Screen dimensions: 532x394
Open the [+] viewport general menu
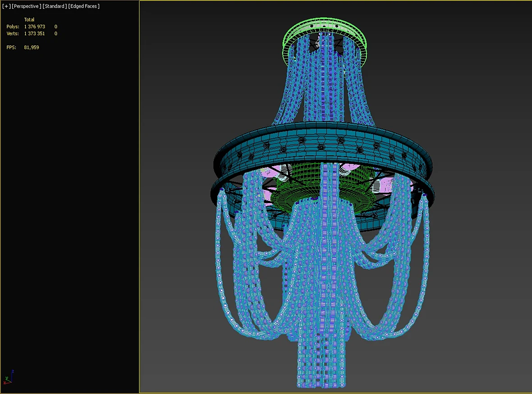[6, 6]
